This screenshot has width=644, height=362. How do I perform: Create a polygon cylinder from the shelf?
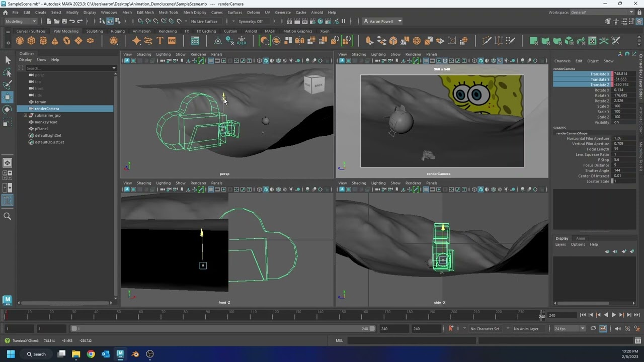tap(43, 41)
